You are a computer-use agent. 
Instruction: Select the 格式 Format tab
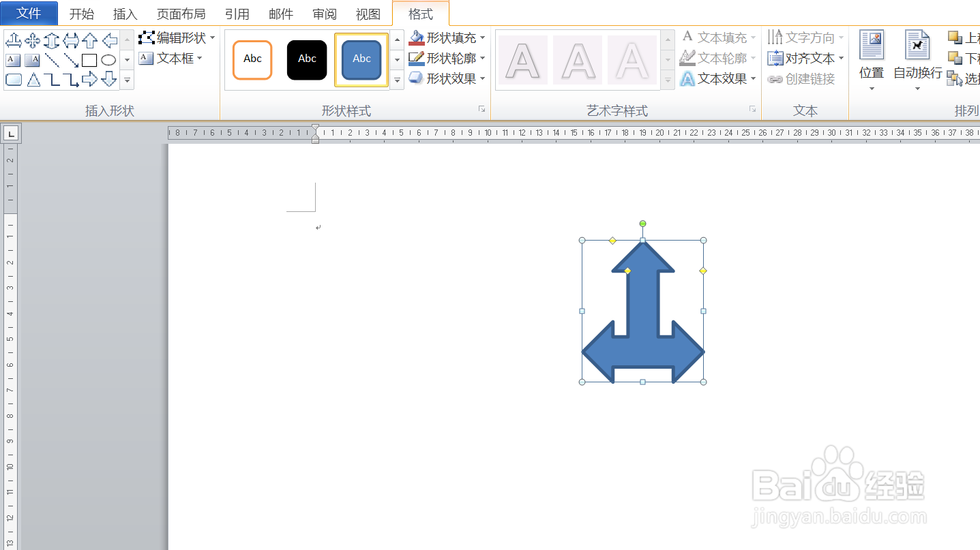pos(421,14)
